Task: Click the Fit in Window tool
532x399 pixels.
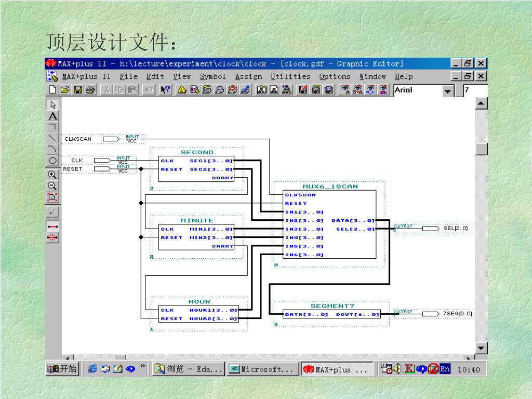Action: pos(52,197)
